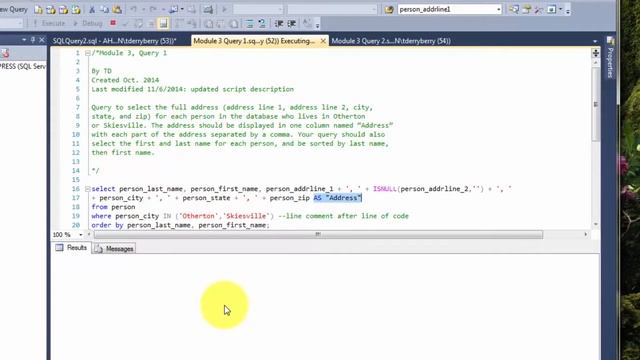Toggle Include Client Statistics
The width and height of the screenshot is (640, 360).
[191, 24]
